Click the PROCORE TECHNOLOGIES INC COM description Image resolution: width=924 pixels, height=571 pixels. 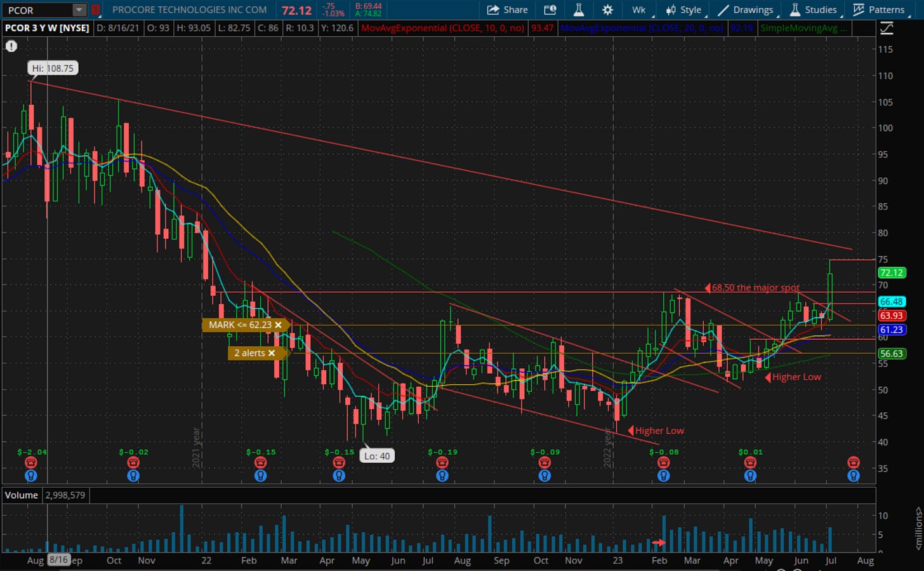click(x=189, y=10)
